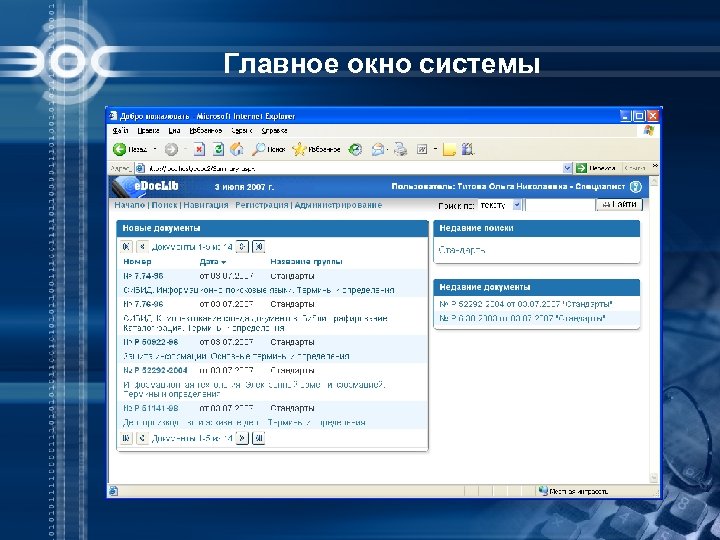Click page icon in the address bar
Screen dimensions: 720x540
pyautogui.click(x=140, y=168)
